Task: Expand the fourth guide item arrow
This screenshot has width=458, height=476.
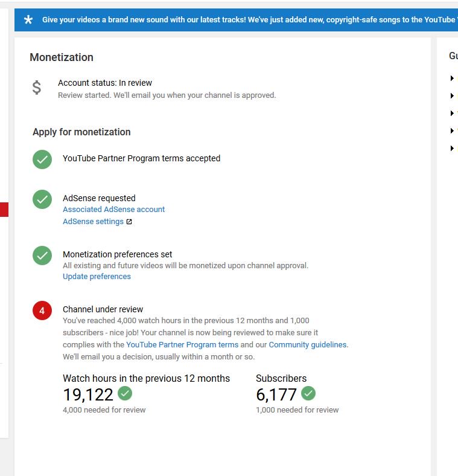Action: coord(452,131)
